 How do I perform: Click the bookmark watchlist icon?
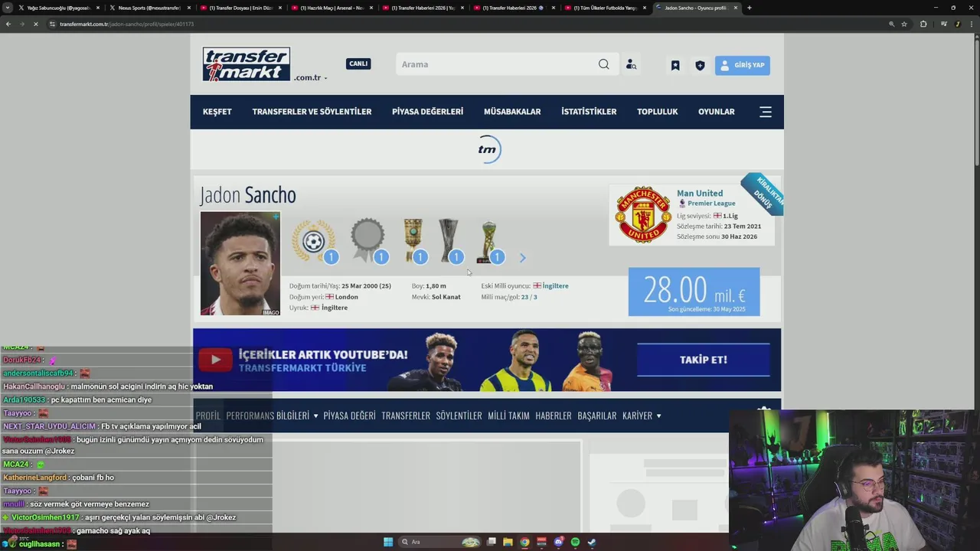click(x=675, y=66)
